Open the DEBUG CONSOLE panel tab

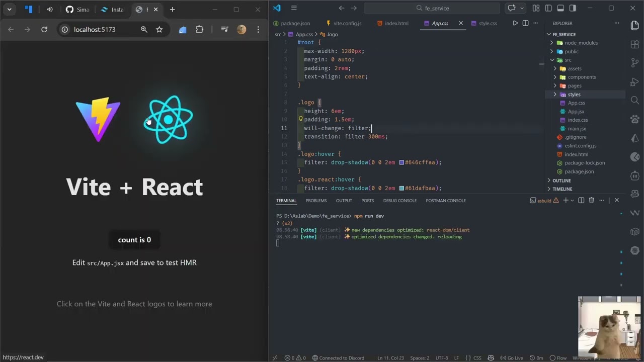[399, 201]
